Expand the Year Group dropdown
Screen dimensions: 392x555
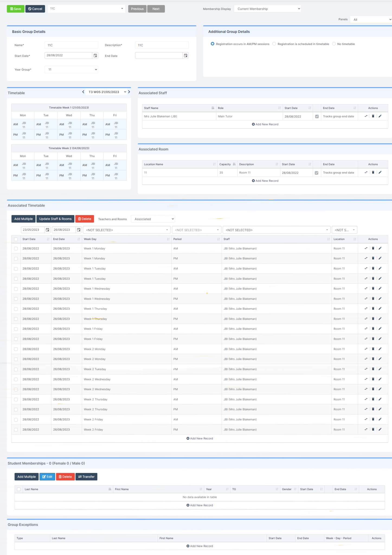[x=71, y=70]
